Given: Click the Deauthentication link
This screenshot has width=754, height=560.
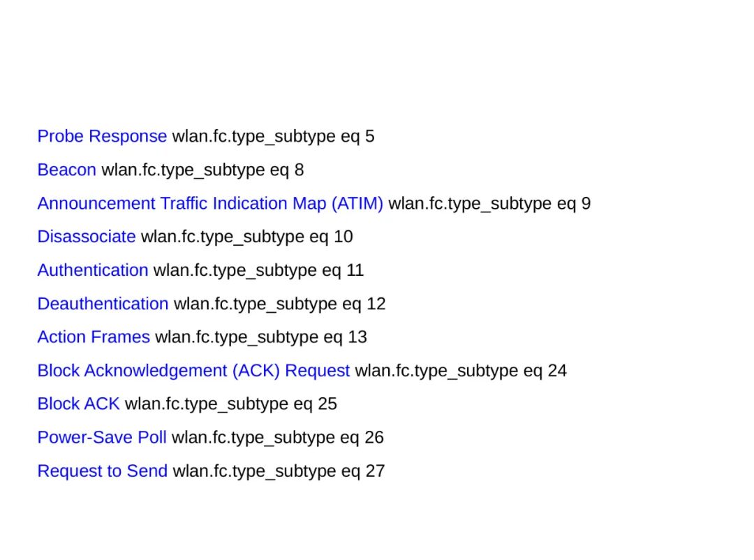Looking at the screenshot, I should point(103,304).
